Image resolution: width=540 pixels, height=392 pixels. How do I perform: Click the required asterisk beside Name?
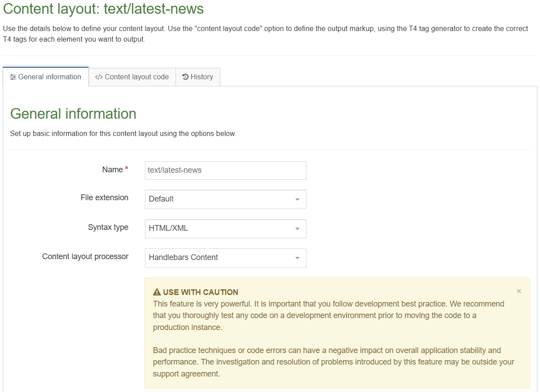tap(126, 167)
